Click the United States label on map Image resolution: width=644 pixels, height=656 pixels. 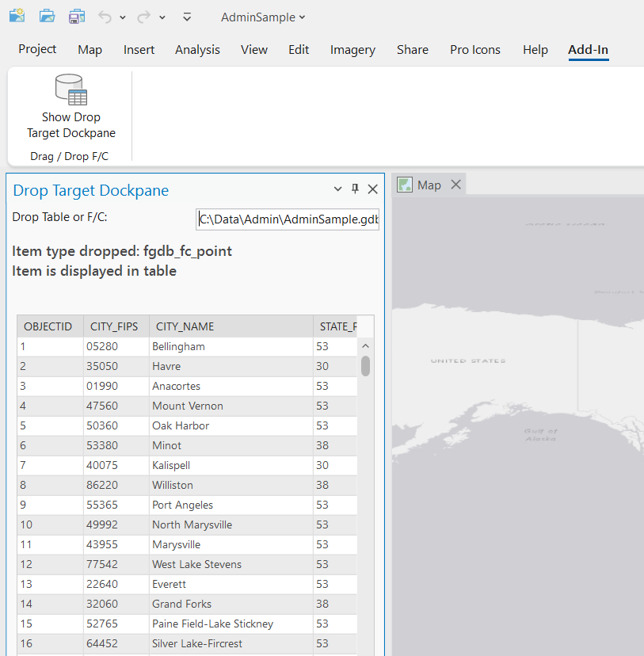(468, 360)
